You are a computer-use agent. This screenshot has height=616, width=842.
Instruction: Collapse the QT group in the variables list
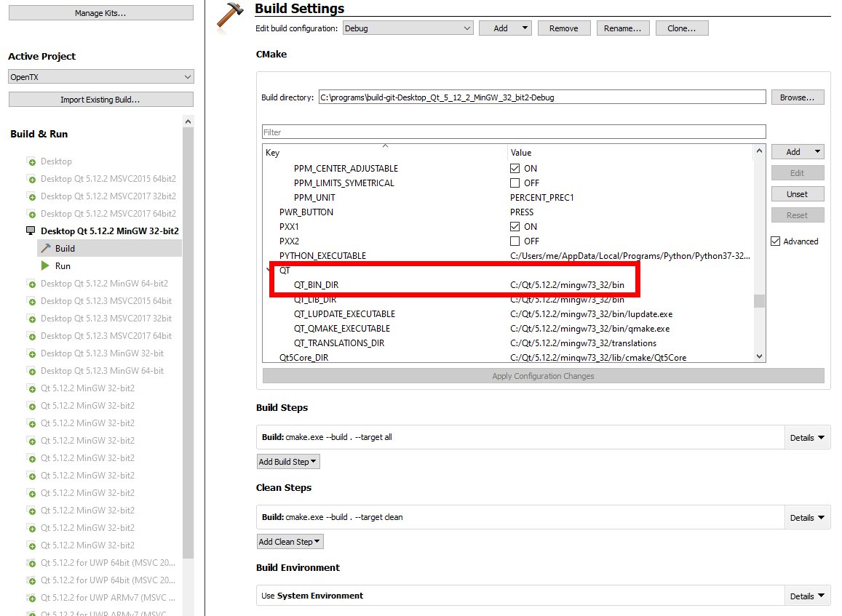coord(267,270)
